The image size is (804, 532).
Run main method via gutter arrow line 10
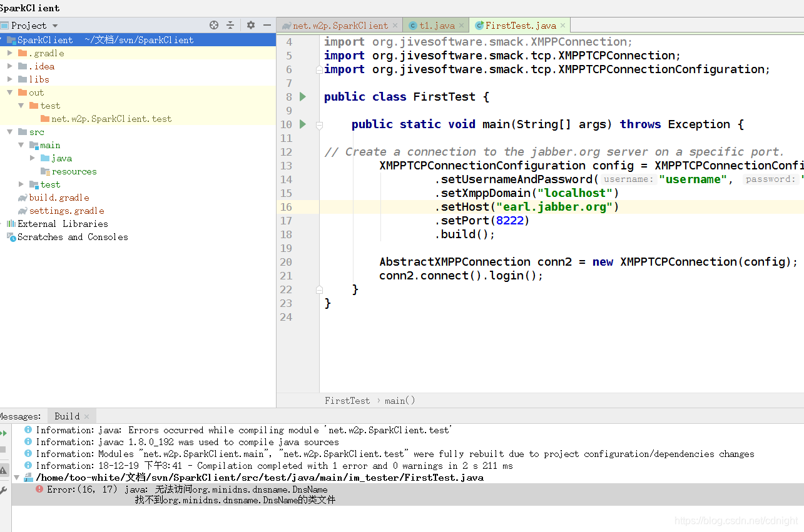click(x=303, y=124)
